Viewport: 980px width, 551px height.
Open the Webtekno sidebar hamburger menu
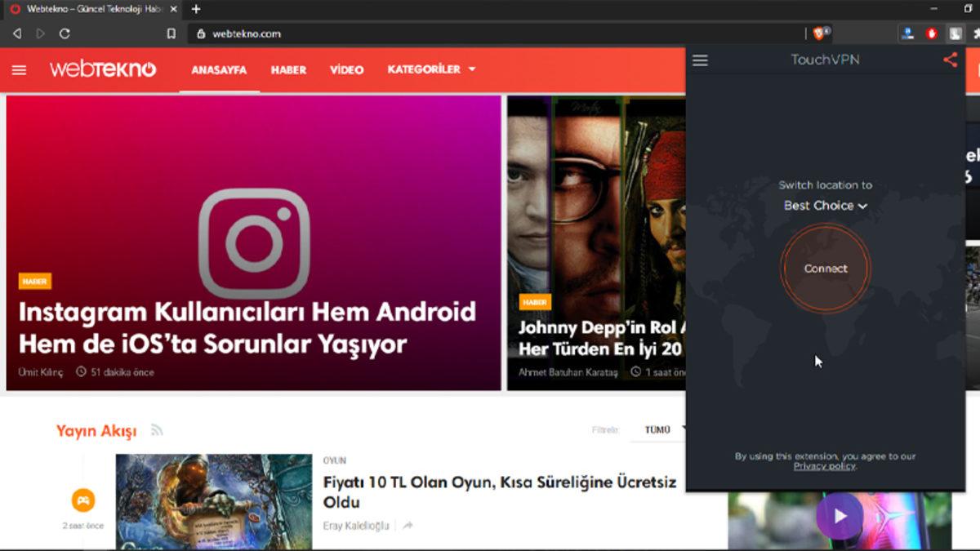[19, 70]
